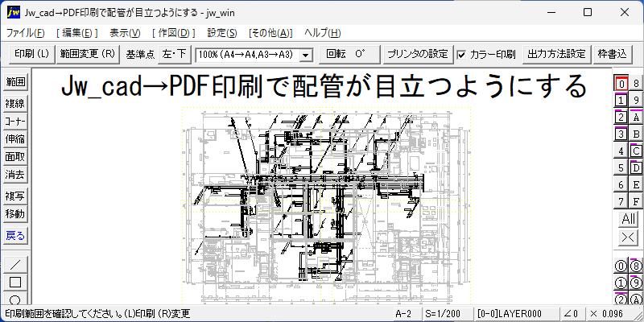This screenshot has height=322, width=644.
Task: Click 戻る undo button
Action: pyautogui.click(x=15, y=236)
